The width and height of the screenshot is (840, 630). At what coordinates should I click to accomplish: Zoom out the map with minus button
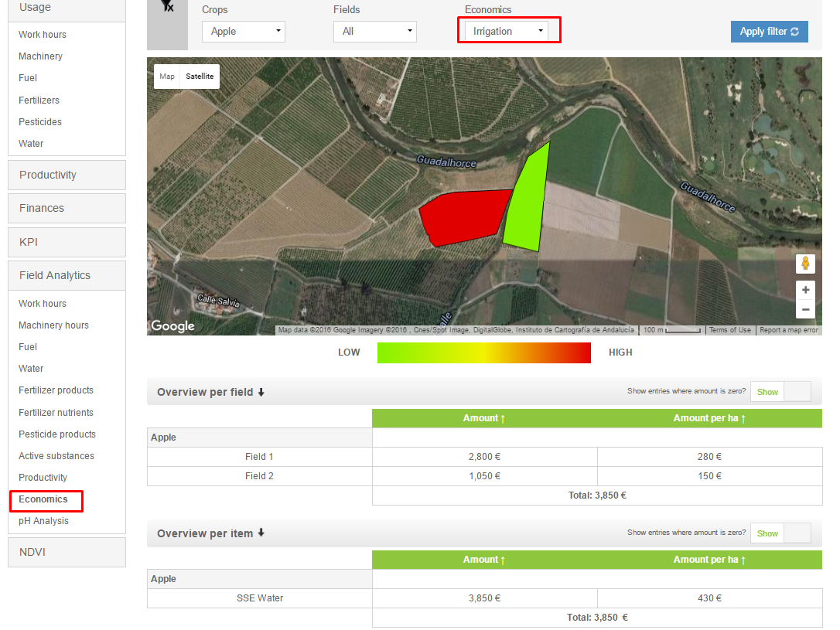coord(805,309)
